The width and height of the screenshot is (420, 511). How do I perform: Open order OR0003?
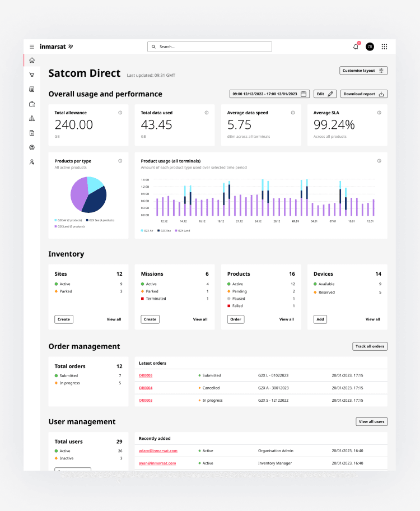click(x=146, y=401)
